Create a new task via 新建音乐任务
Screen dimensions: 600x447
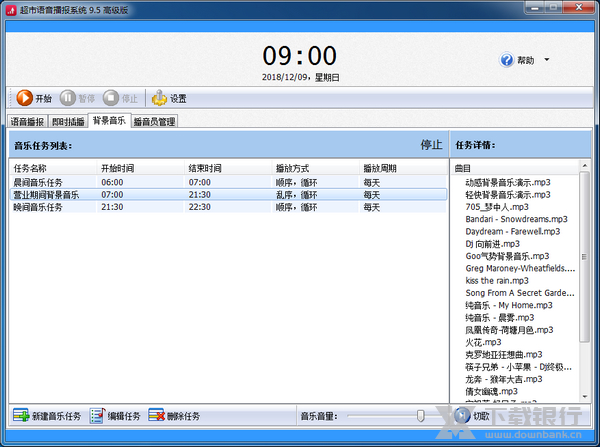point(47,416)
